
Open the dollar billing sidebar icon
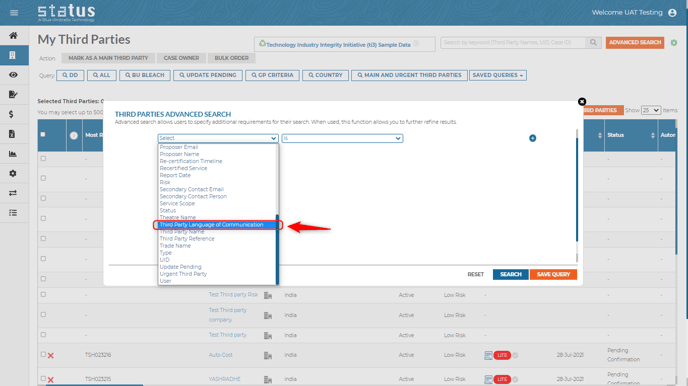point(11,114)
